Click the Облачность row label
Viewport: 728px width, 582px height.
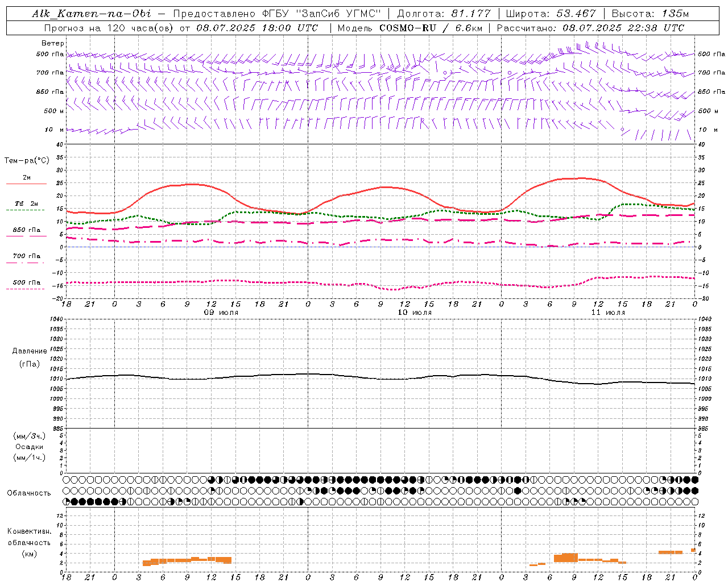click(29, 493)
